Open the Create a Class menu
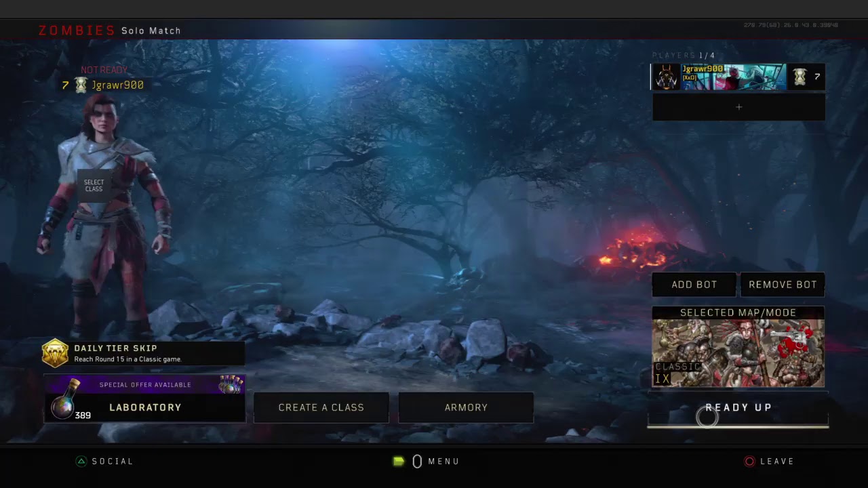This screenshot has width=868, height=488. 321,407
